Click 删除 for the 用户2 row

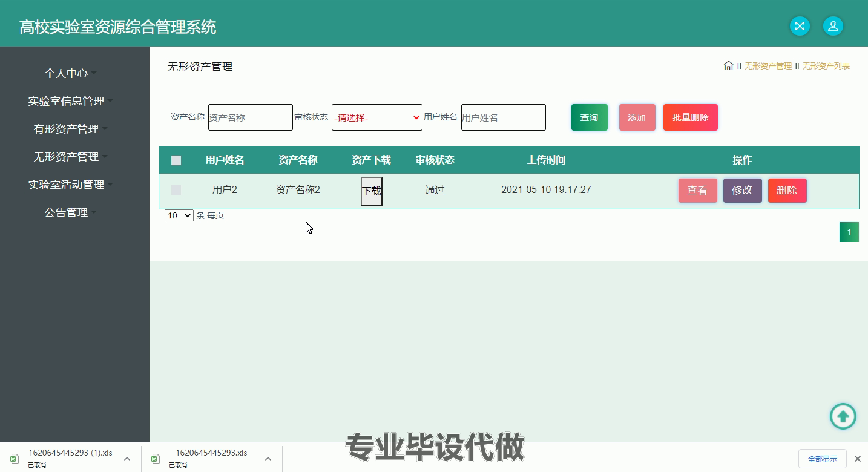coord(787,191)
